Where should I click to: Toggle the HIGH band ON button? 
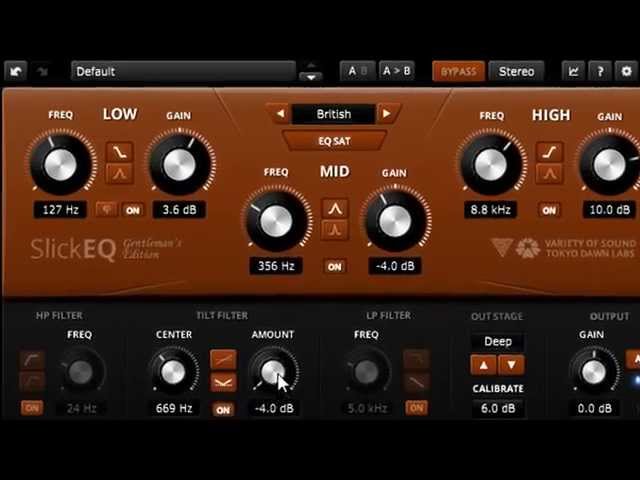549,210
